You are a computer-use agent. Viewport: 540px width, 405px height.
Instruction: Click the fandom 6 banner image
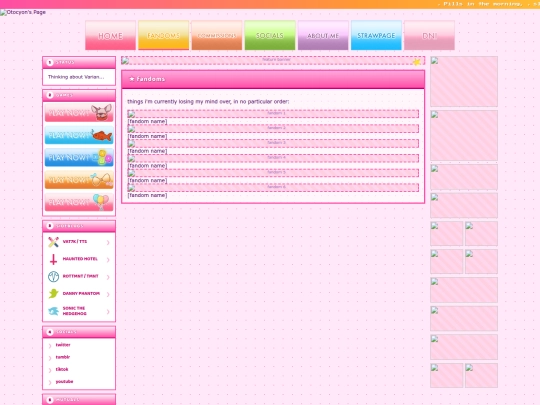point(273,187)
